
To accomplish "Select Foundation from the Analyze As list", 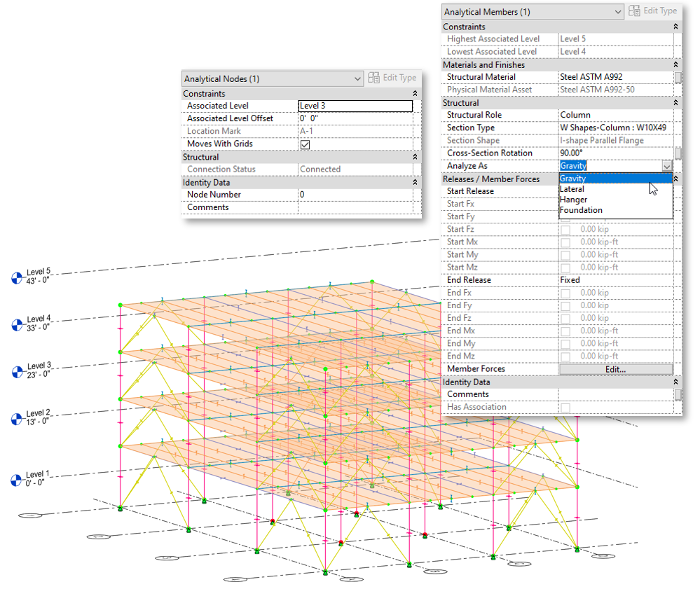I will coord(616,210).
